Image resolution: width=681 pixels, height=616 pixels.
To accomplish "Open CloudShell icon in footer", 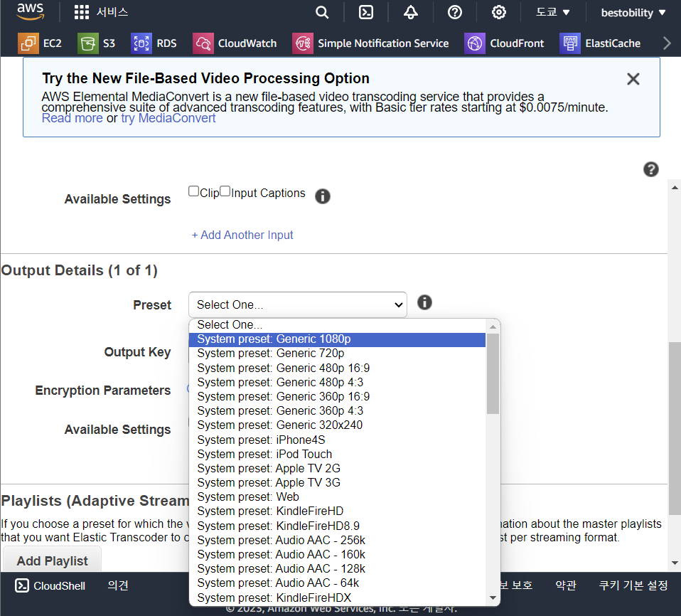I will 22,585.
